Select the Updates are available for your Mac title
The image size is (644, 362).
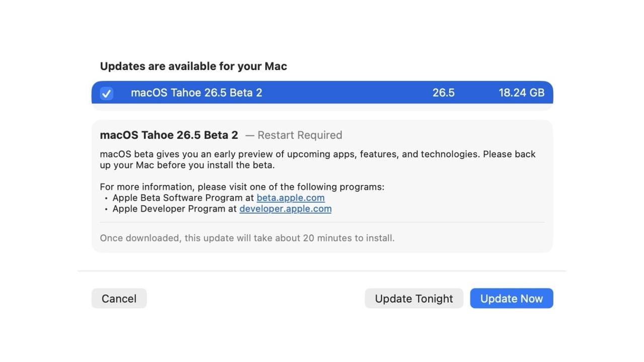pyautogui.click(x=193, y=66)
